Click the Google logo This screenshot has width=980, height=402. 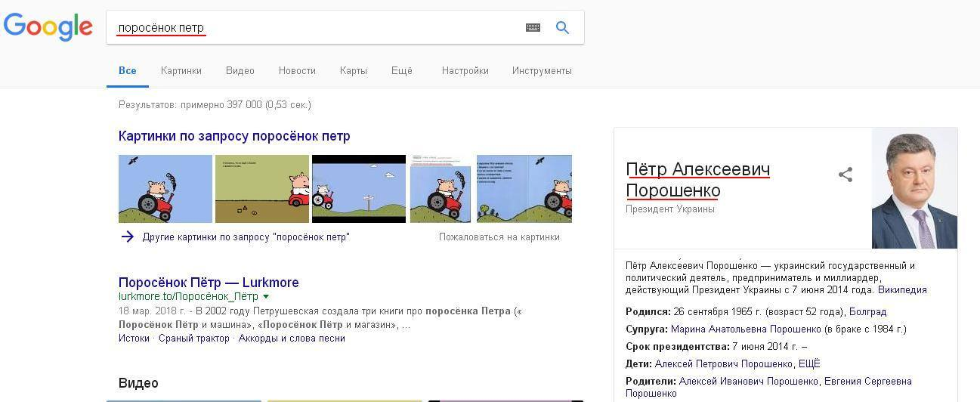click(48, 27)
